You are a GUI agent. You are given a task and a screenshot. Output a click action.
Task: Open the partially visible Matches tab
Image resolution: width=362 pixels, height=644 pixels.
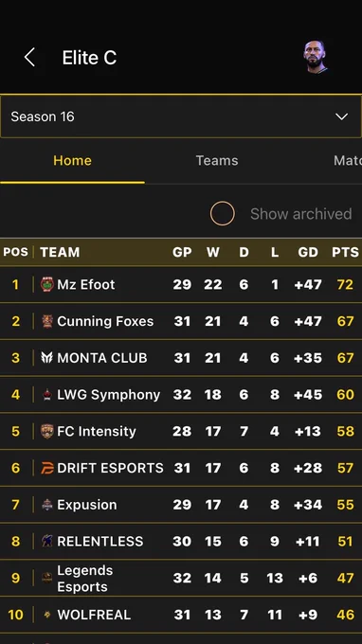[348, 160]
